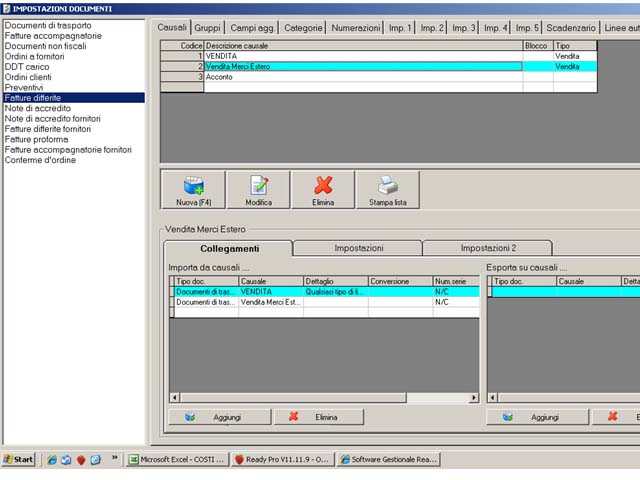Select import row with causale Vendita Merci Est...
This screenshot has height=480, width=640.
pos(324,302)
